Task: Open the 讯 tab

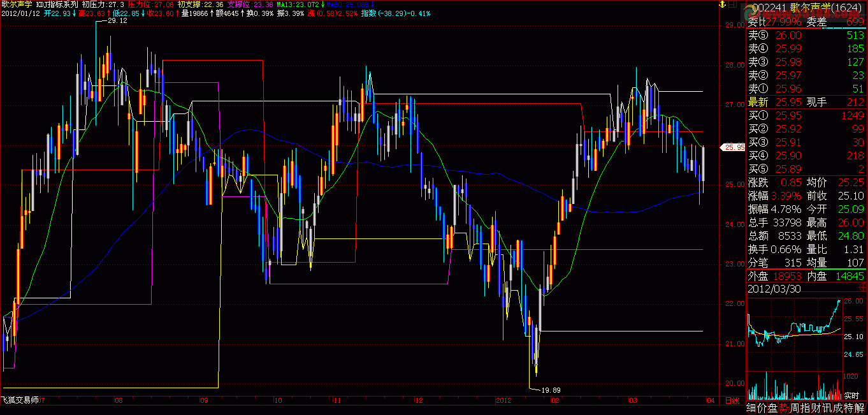Action: click(x=827, y=409)
